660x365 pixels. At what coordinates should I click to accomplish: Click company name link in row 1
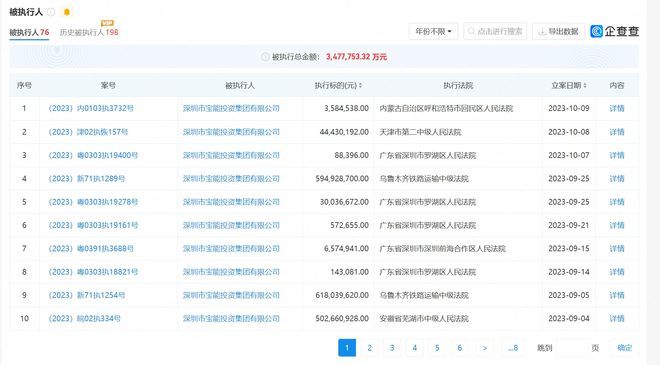231,108
